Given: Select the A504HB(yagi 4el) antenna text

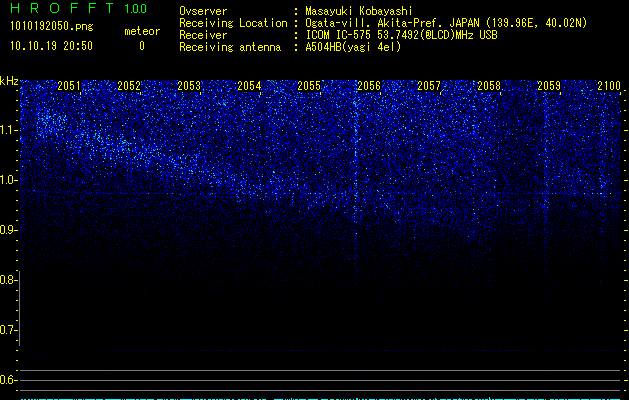Looking at the screenshot, I should tap(353, 47).
